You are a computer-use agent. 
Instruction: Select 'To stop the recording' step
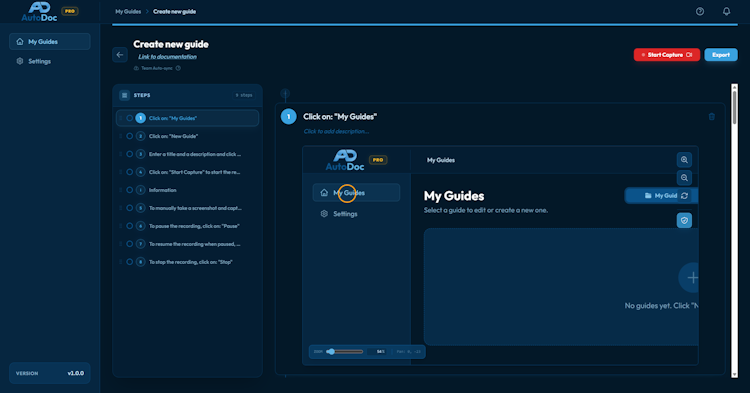(x=188, y=262)
